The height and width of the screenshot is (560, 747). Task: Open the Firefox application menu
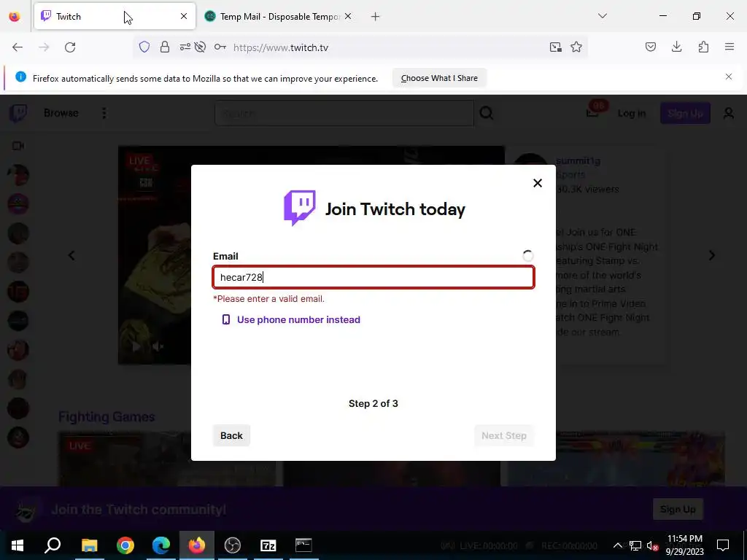[x=729, y=47]
